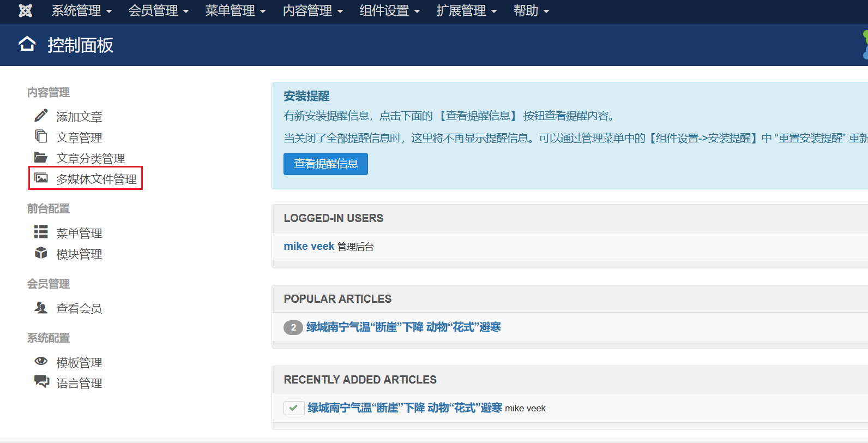This screenshot has height=443, width=868.
Task: Click the eye icon for 模板管理
Action: [41, 361]
